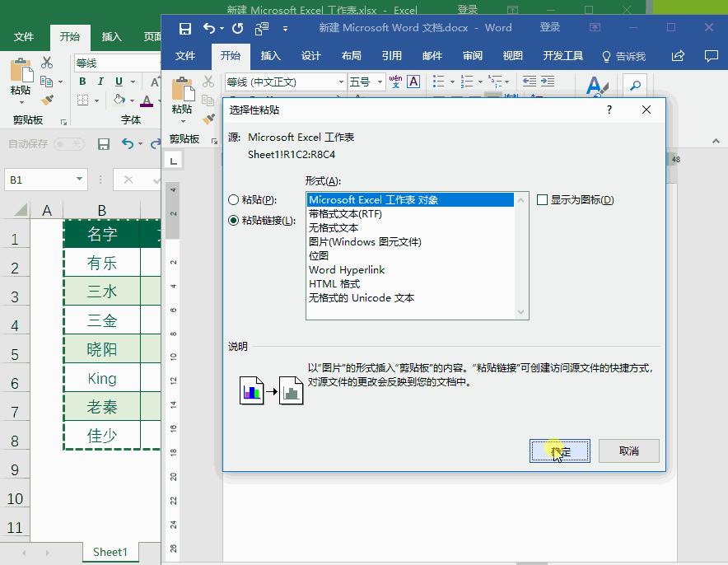Click the Word Cut scissors icon

(208, 82)
